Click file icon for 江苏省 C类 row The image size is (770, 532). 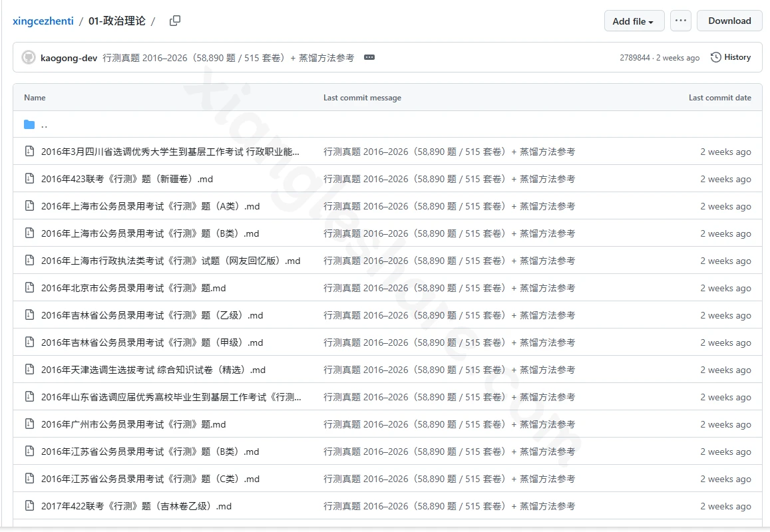pos(29,479)
